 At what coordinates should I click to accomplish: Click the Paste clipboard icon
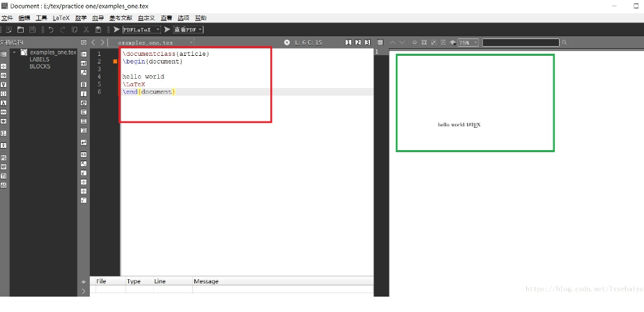(x=98, y=29)
